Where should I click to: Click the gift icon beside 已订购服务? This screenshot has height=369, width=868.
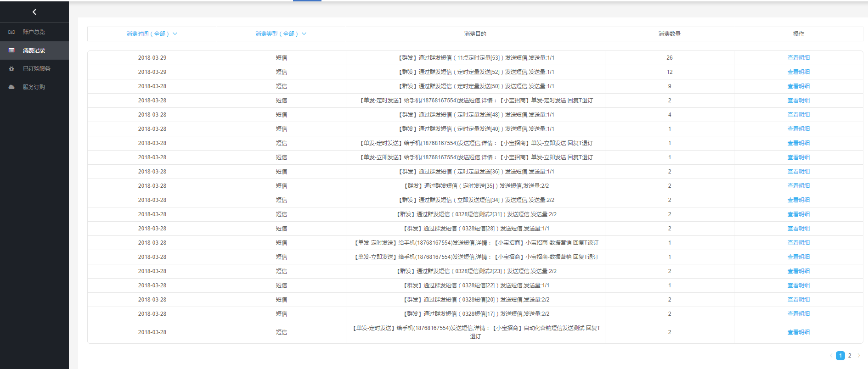[x=11, y=69]
